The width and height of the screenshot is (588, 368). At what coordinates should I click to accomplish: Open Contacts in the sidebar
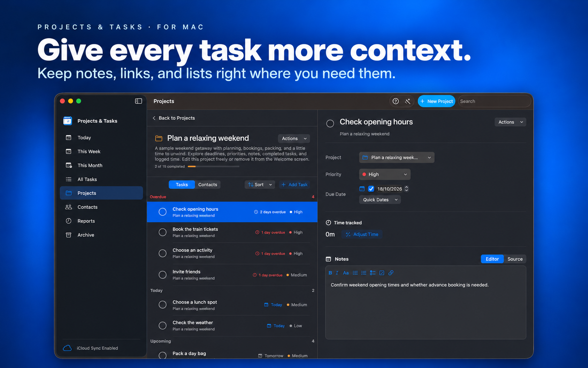(101, 207)
